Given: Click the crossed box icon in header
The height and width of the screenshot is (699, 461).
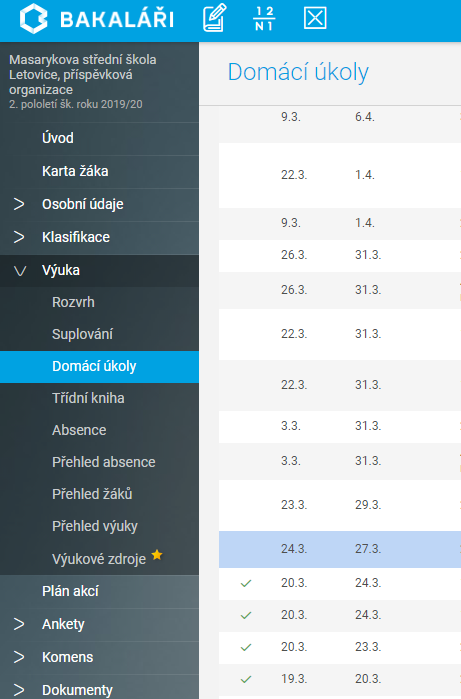Looking at the screenshot, I should pos(315,18).
